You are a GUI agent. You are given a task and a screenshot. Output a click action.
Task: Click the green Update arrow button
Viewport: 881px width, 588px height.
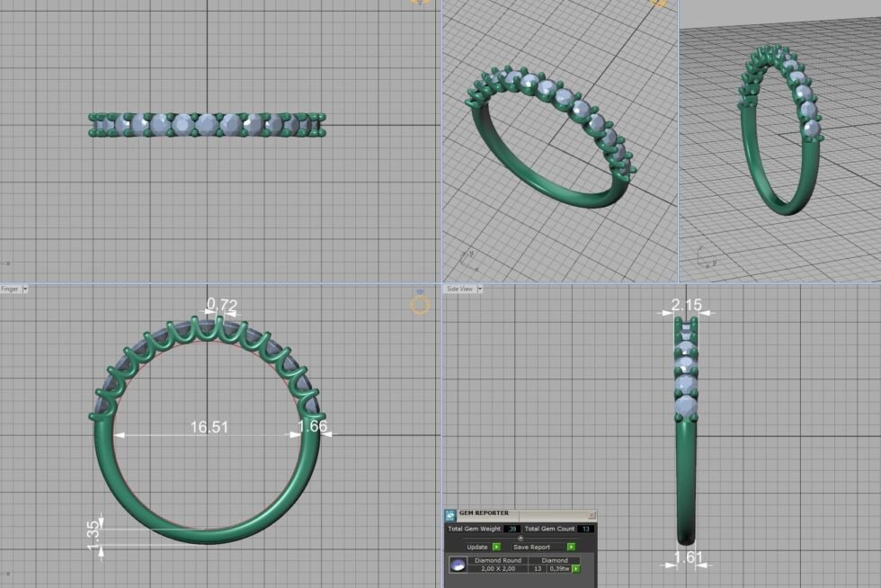(496, 547)
